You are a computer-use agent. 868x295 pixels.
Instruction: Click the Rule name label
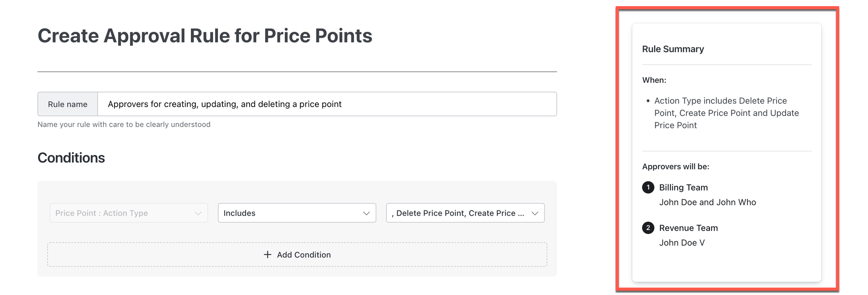click(x=67, y=104)
